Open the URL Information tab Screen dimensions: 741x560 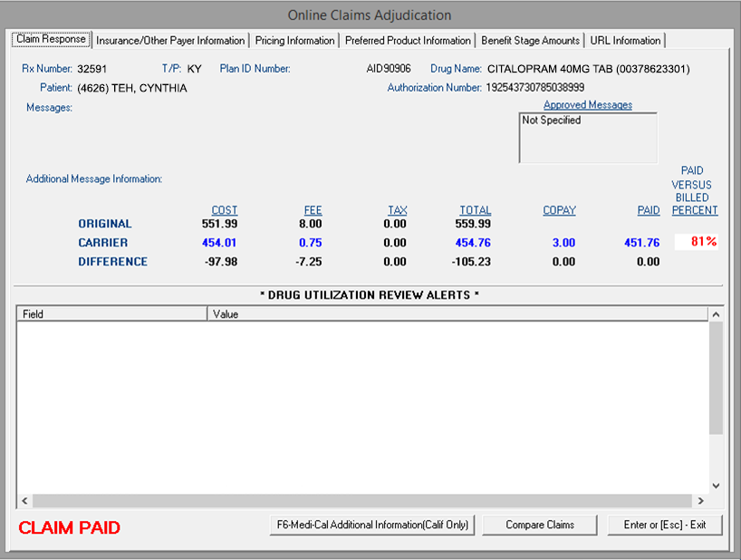pyautogui.click(x=625, y=41)
